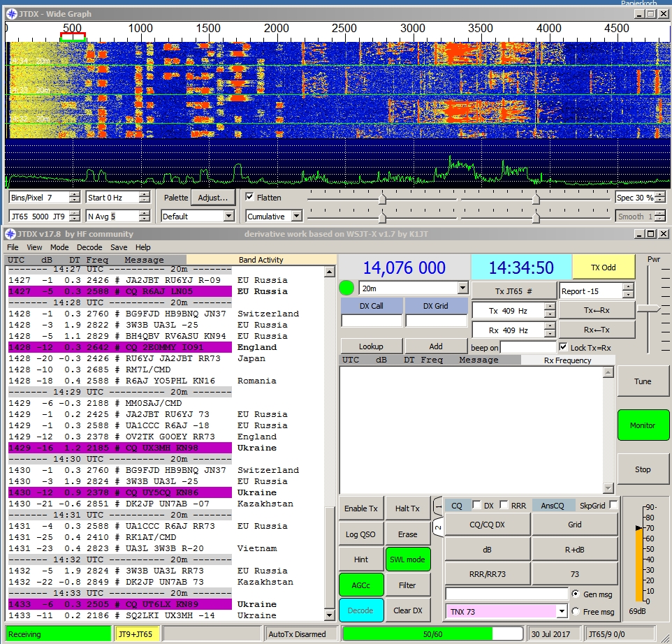Toggle SWL mode

point(407,559)
